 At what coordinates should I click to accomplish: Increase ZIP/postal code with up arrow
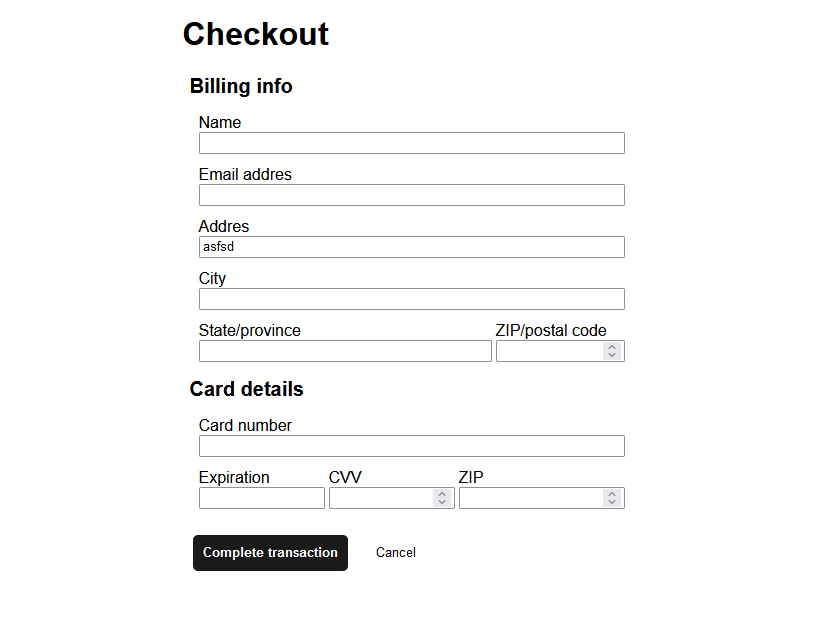pyautogui.click(x=613, y=347)
